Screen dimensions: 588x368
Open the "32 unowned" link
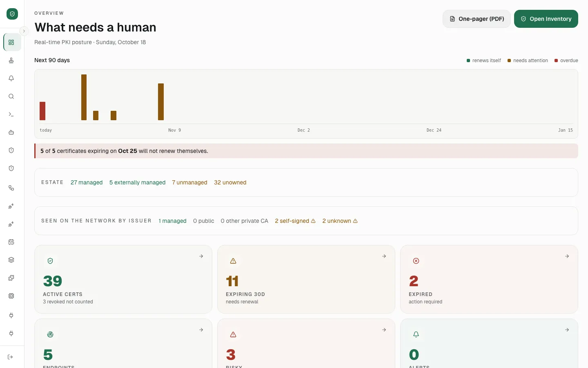click(230, 182)
